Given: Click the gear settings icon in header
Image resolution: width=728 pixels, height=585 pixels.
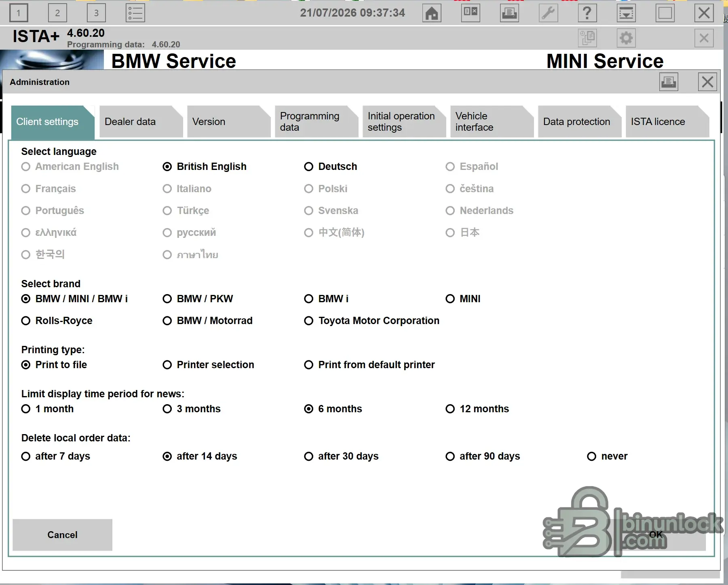Looking at the screenshot, I should 626,38.
